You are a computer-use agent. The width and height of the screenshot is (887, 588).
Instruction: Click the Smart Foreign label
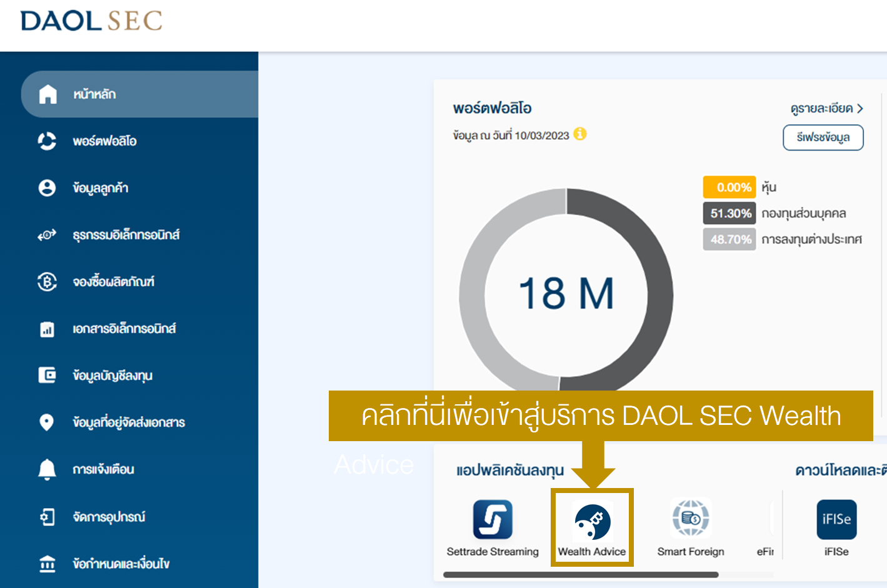click(x=691, y=552)
